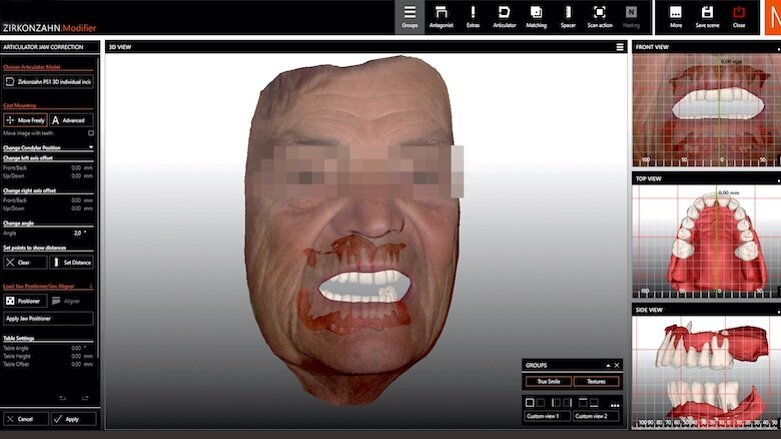Viewport: 781px width, 439px height.
Task: Edit right axis Front/Back value
Action: pos(75,200)
